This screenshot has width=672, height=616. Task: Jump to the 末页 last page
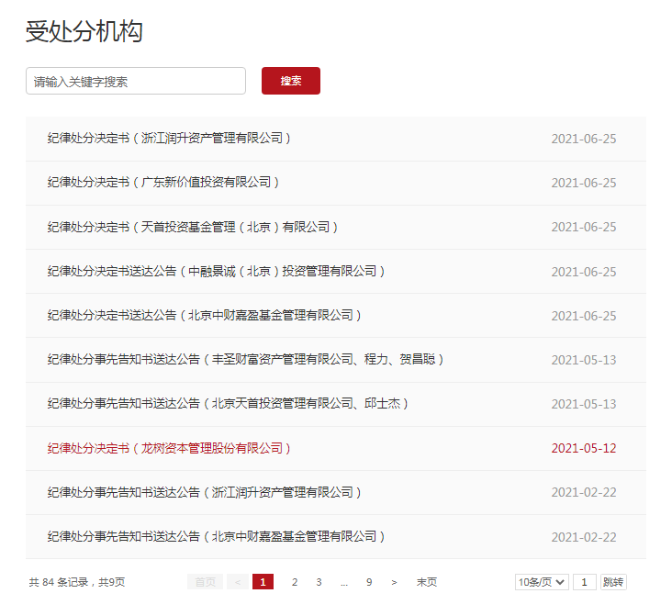[427, 582]
